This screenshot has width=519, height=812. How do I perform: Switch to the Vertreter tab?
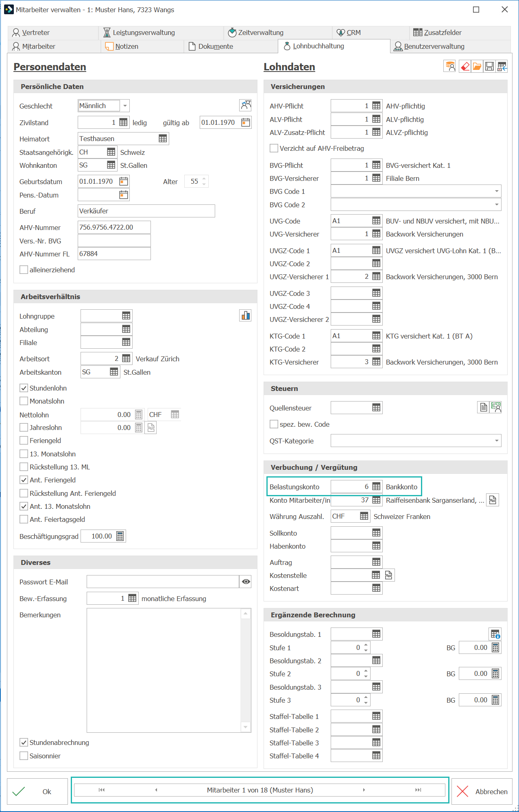click(x=53, y=33)
